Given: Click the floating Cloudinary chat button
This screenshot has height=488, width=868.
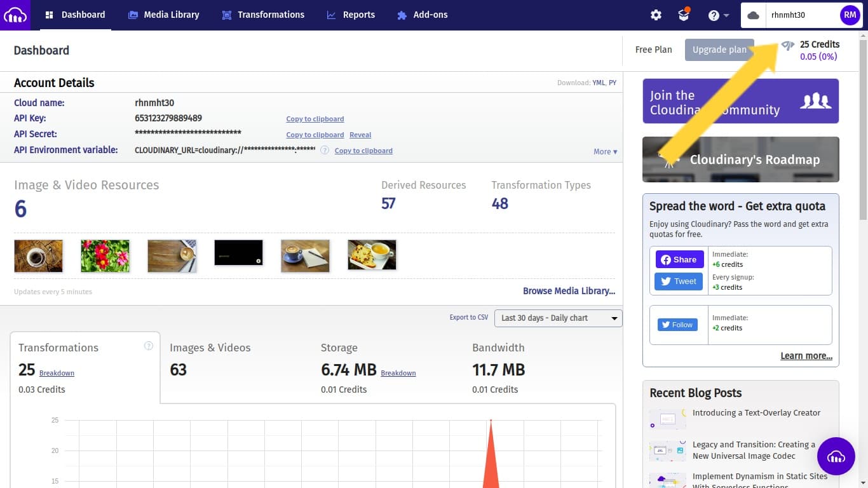Looking at the screenshot, I should pyautogui.click(x=836, y=456).
